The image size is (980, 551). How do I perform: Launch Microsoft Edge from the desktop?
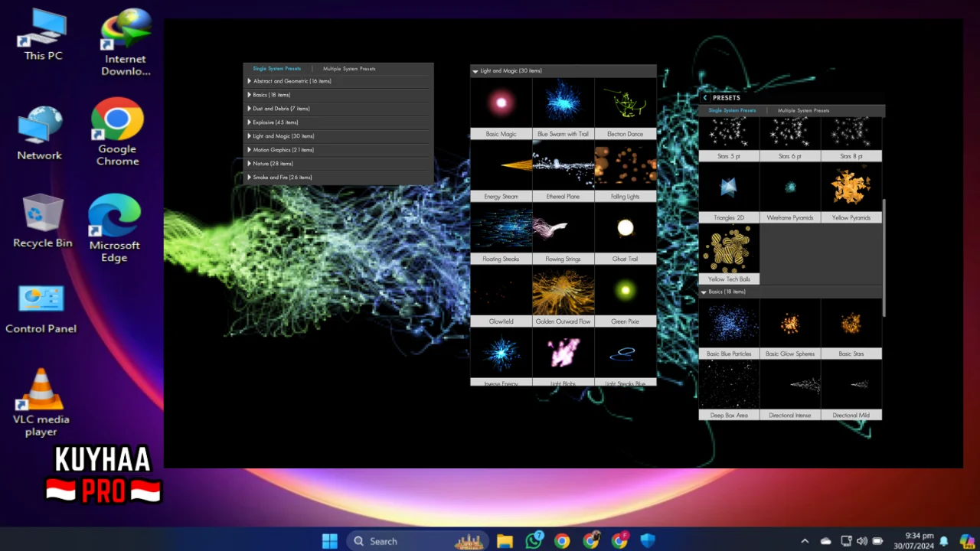pos(114,228)
